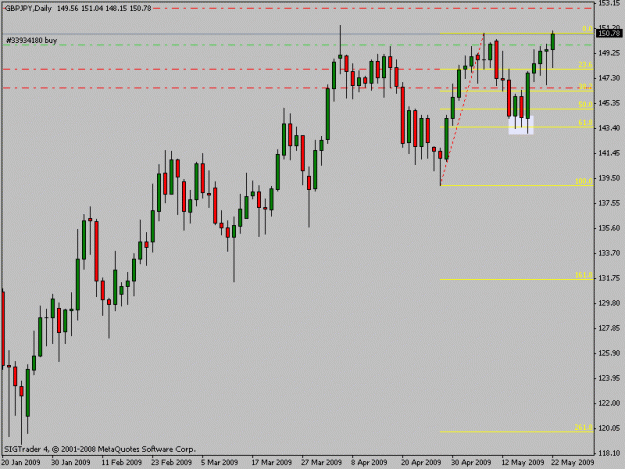Click the current price tag 150.78 on axis
The width and height of the screenshot is (625, 469).
609,33
